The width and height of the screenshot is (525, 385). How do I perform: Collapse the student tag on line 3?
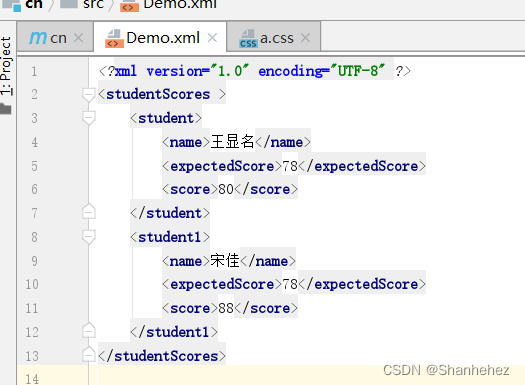point(88,118)
